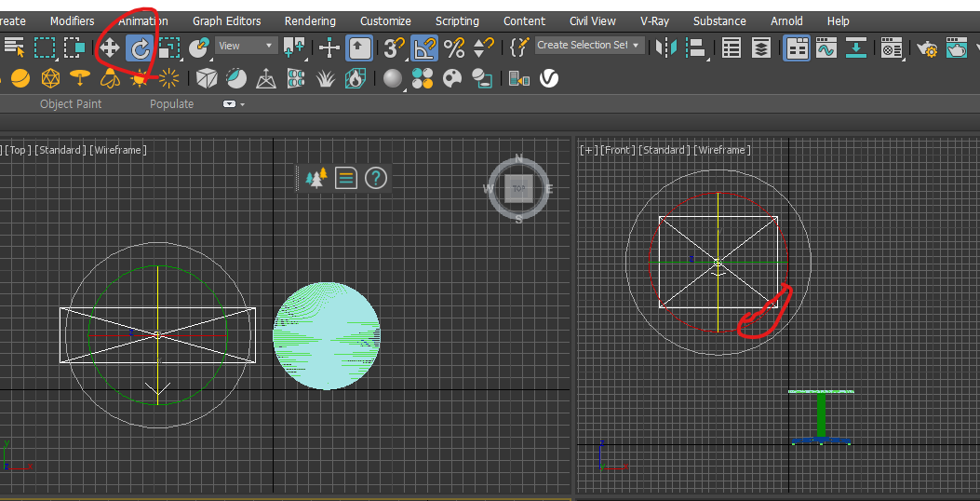Open the Curve Editor
The image size is (980, 501).
click(x=826, y=47)
